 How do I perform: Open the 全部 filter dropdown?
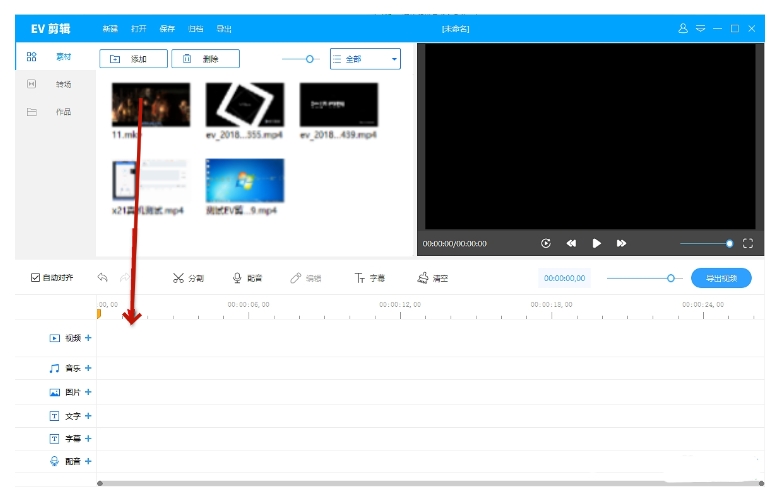click(365, 59)
